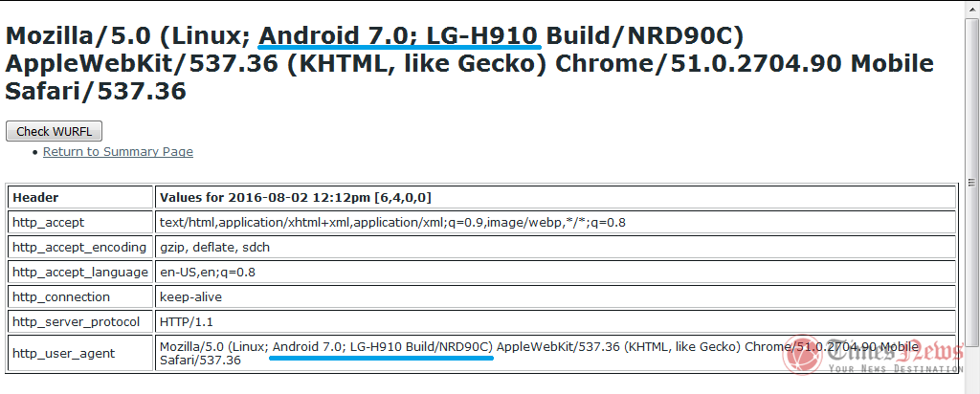Click the http_accept_language row label
This screenshot has width=980, height=394.
pos(80,273)
